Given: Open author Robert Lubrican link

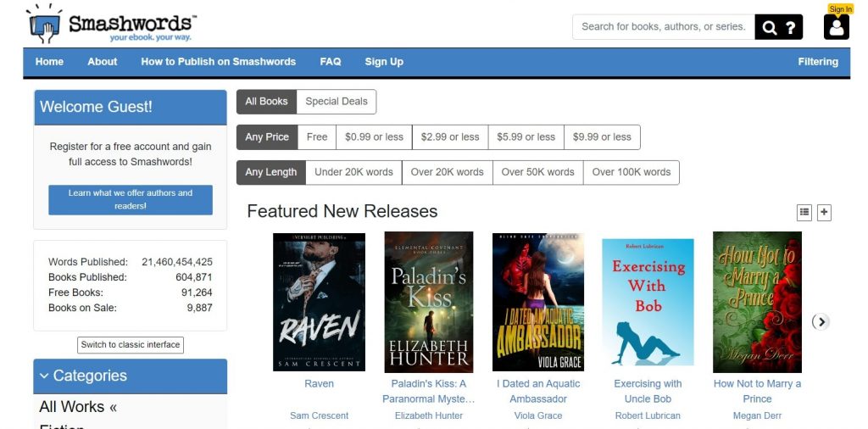Looking at the screenshot, I should (x=648, y=415).
